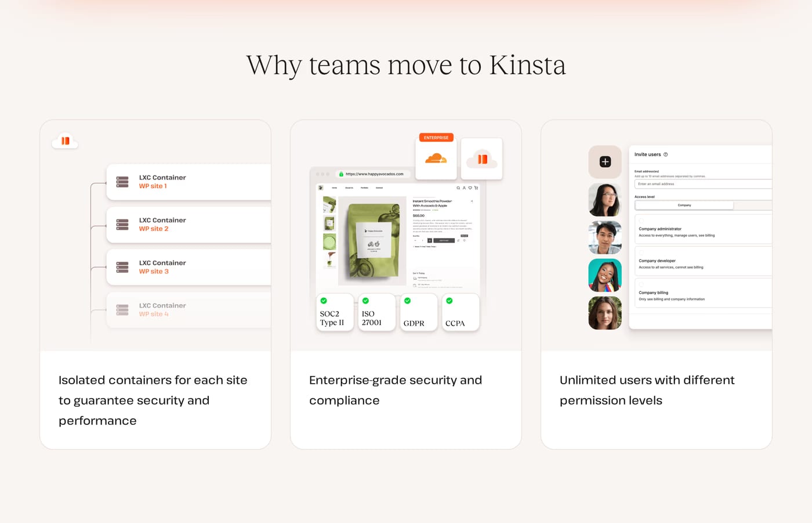The height and width of the screenshot is (523, 812).
Task: Click the green padlock in the happyavocados URL bar
Action: tap(341, 174)
